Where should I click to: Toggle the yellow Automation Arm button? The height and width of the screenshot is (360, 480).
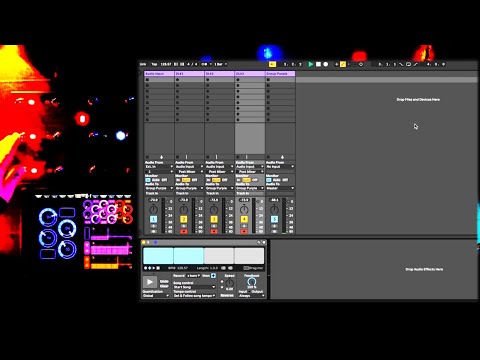(343, 64)
